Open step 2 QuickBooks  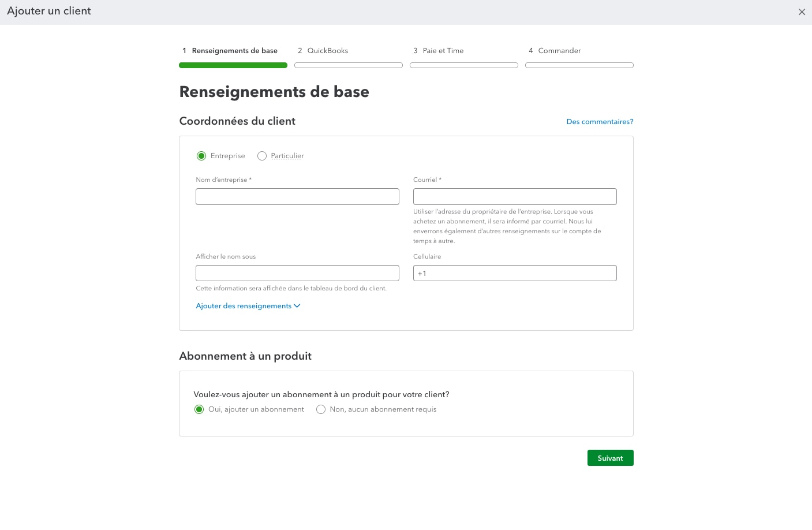click(323, 51)
